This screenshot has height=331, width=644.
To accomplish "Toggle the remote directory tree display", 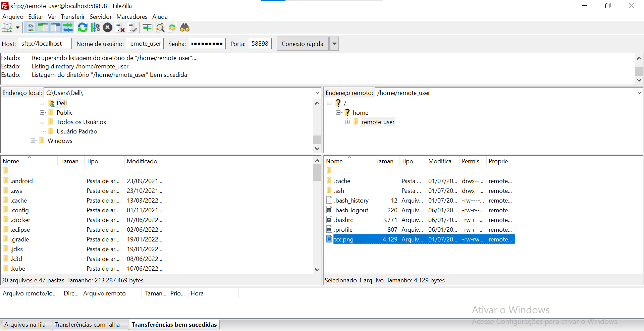I will pos(55,27).
